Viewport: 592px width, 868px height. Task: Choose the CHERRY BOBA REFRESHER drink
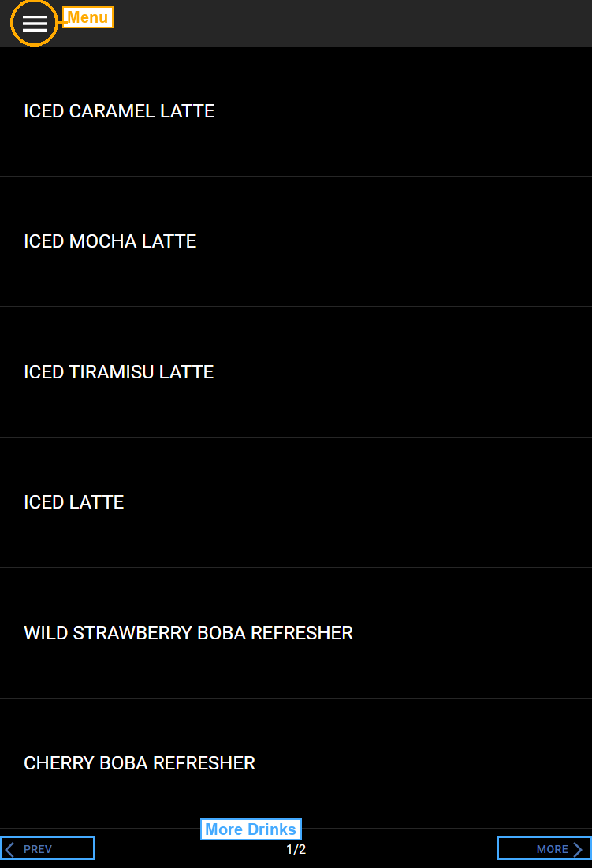pos(140,763)
